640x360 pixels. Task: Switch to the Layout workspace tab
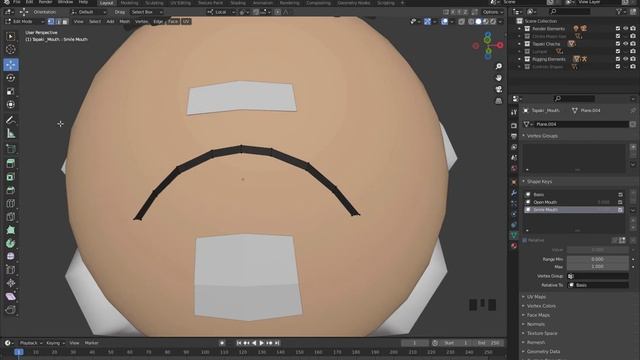[107, 3]
